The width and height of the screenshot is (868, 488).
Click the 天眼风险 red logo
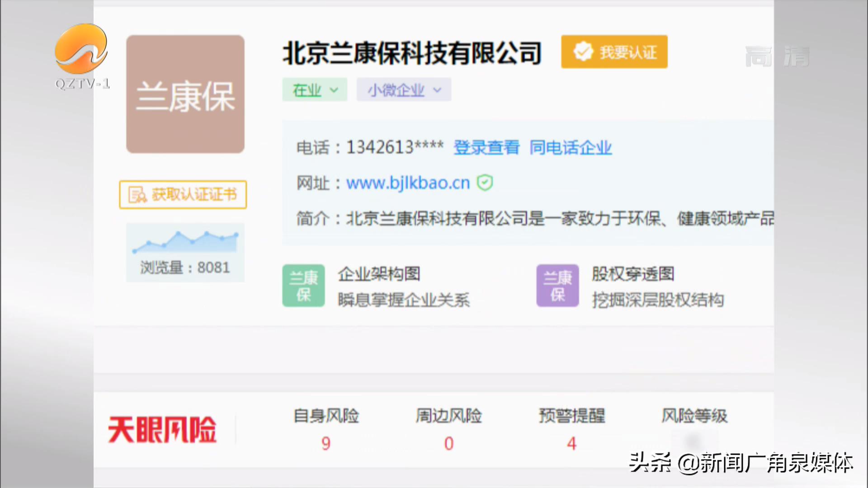click(162, 430)
